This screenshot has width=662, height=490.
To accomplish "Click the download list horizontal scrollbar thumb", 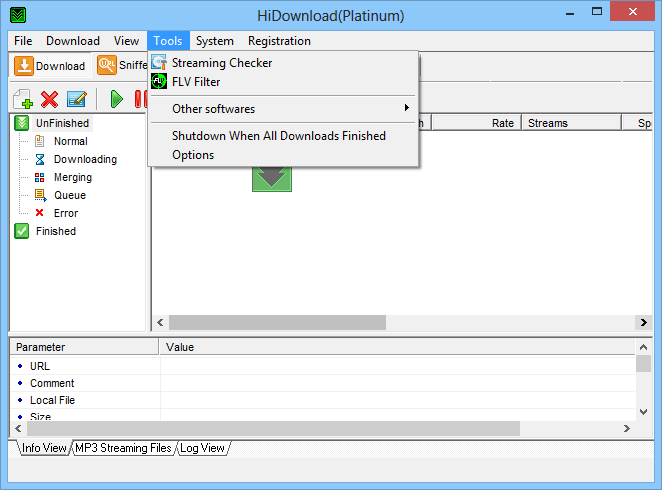I will coord(277,322).
